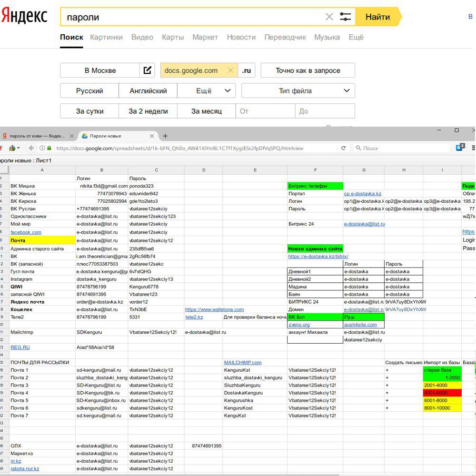Clear the search query with the X icon
The image size is (476, 476).
coord(329,17)
